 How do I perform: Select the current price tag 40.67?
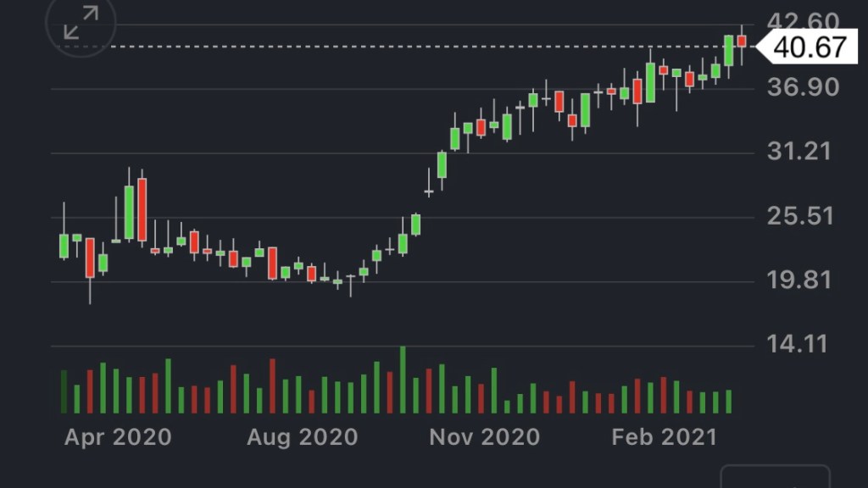pyautogui.click(x=808, y=47)
